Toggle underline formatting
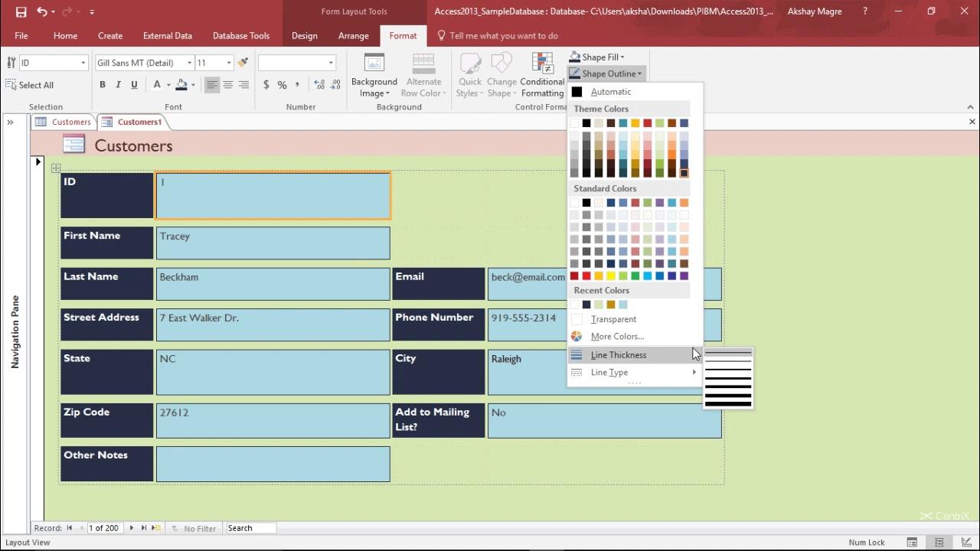The image size is (980, 551). tap(134, 85)
